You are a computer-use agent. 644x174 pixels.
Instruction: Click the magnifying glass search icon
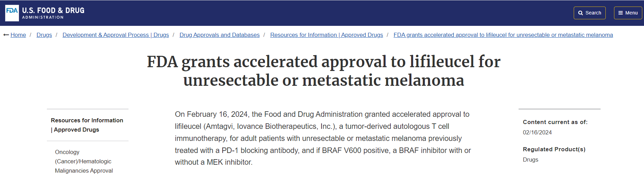pyautogui.click(x=581, y=13)
